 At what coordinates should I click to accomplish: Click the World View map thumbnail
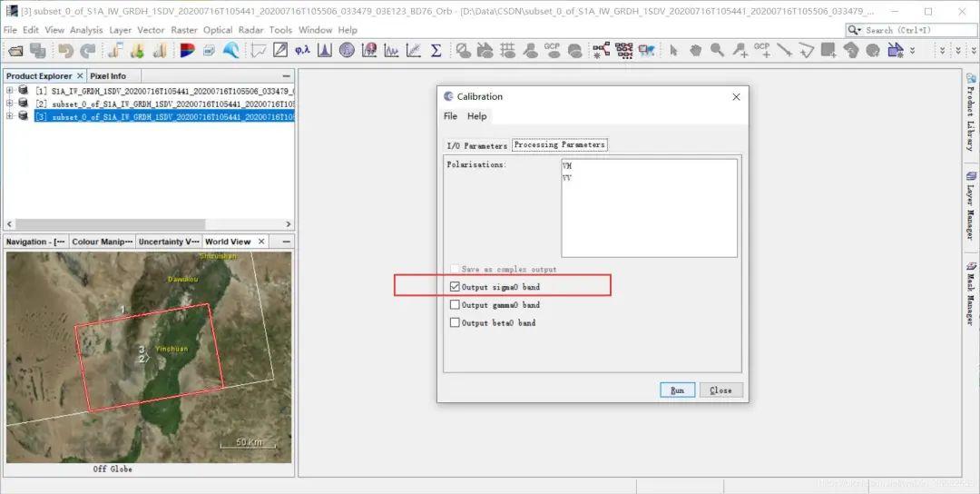pos(149,357)
